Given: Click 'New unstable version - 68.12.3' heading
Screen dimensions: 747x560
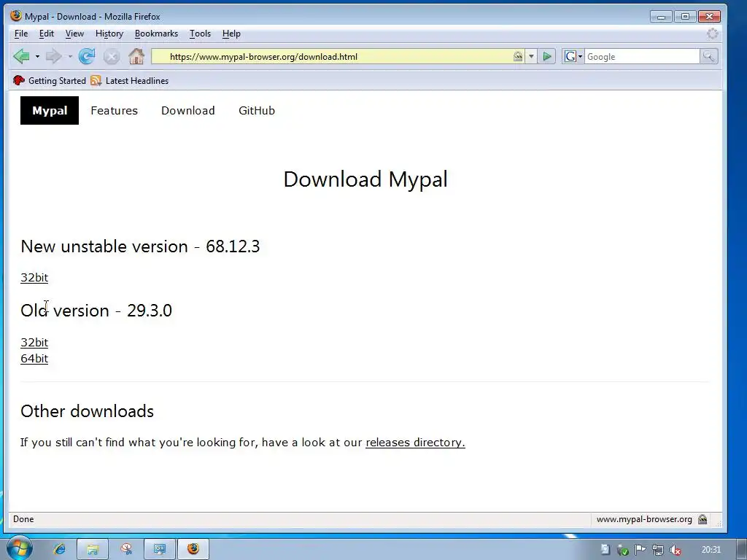Looking at the screenshot, I should coord(140,246).
